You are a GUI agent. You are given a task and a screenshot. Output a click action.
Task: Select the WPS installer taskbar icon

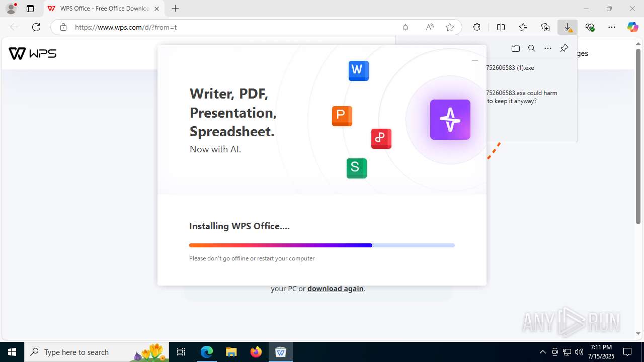click(280, 352)
